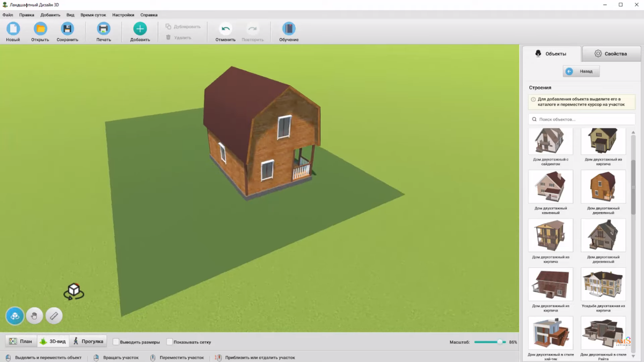Open the Время суток menu

pos(93,15)
